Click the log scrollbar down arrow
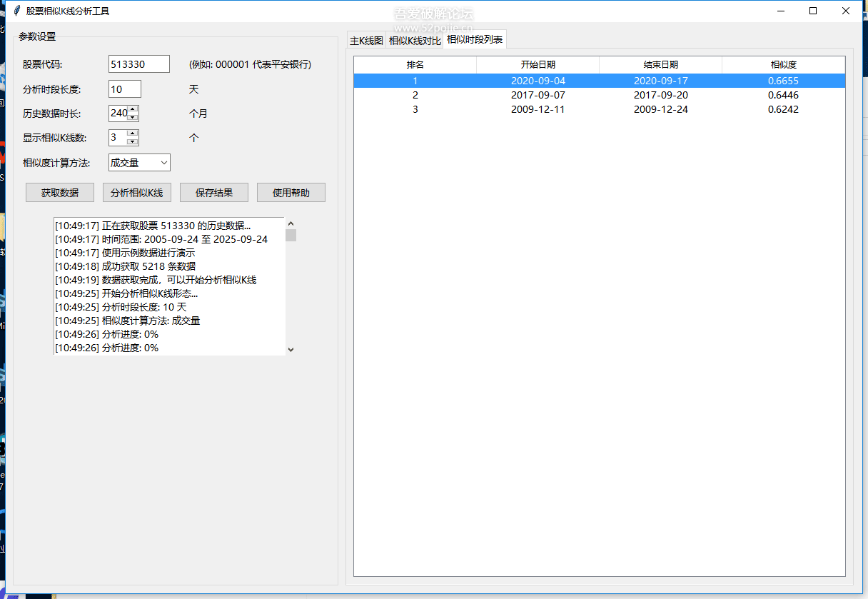 point(291,349)
